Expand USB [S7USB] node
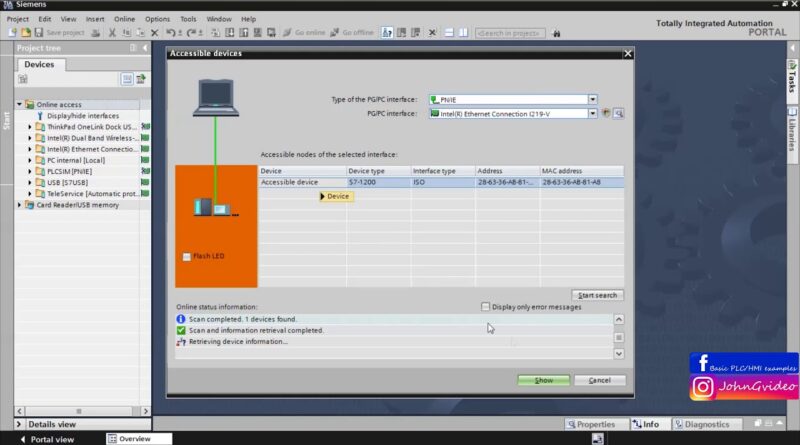800x445 pixels. coord(30,182)
